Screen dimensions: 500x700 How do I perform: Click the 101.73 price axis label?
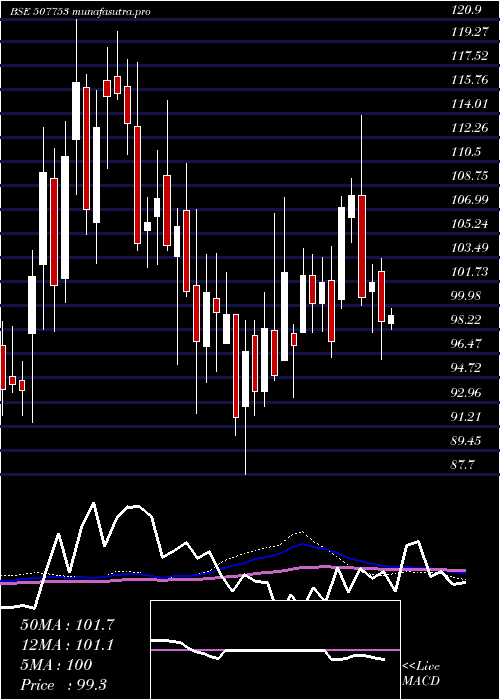(x=469, y=272)
